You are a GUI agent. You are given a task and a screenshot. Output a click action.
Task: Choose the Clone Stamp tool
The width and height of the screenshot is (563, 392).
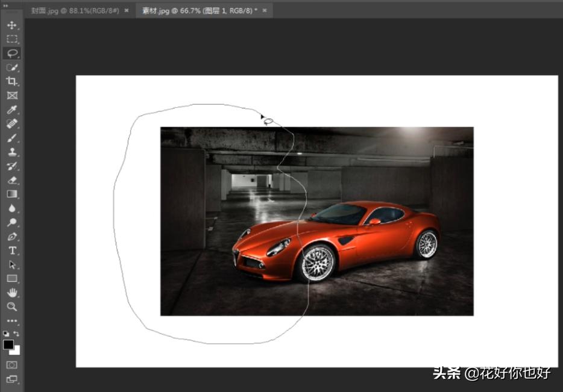pos(11,152)
